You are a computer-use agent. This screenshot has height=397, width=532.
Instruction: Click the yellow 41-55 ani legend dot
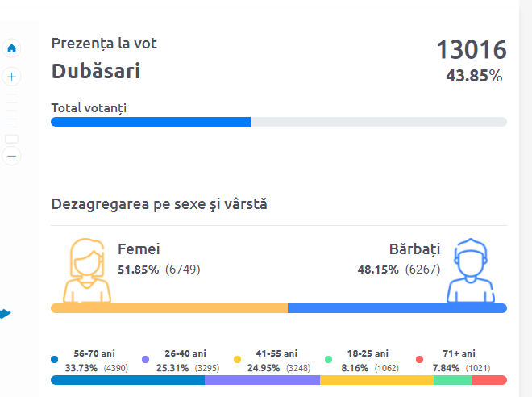pyautogui.click(x=237, y=359)
